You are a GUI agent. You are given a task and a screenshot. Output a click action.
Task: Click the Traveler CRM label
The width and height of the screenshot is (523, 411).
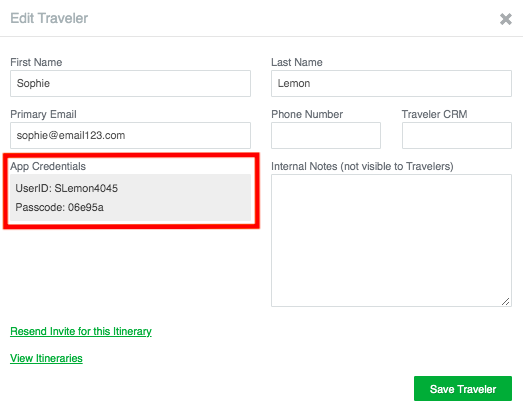[x=434, y=114]
